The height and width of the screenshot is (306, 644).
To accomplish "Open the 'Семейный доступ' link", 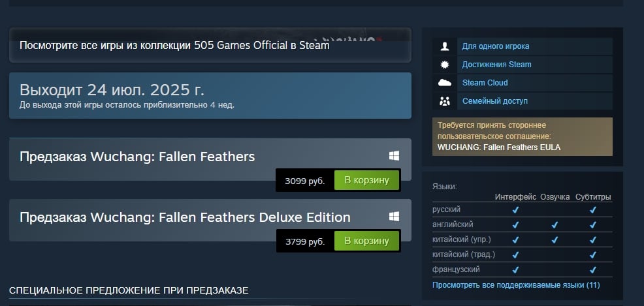I will pos(495,101).
